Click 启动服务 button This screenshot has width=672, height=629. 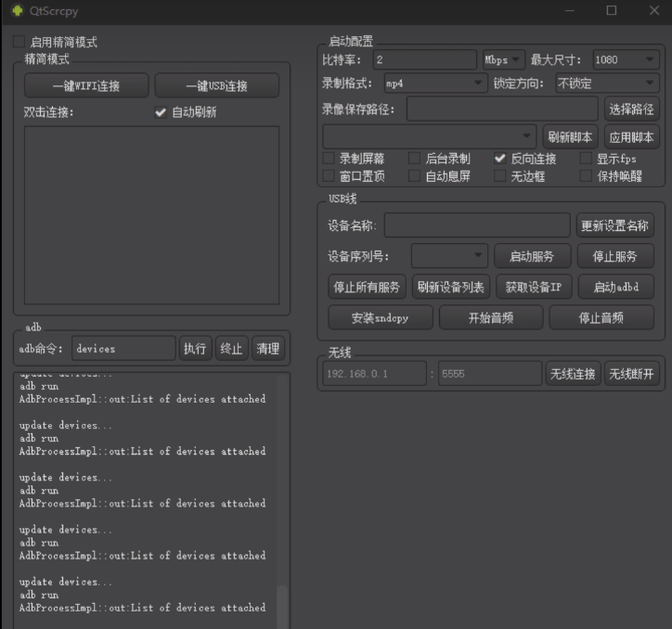click(532, 256)
